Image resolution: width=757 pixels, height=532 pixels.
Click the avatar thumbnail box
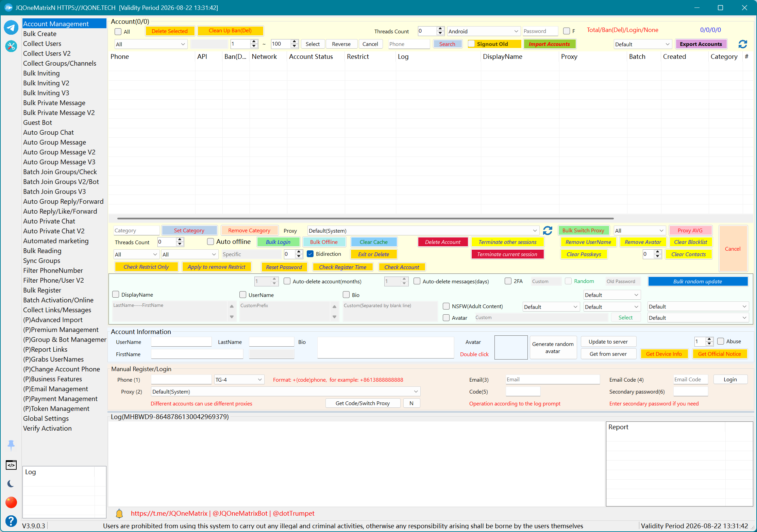511,347
